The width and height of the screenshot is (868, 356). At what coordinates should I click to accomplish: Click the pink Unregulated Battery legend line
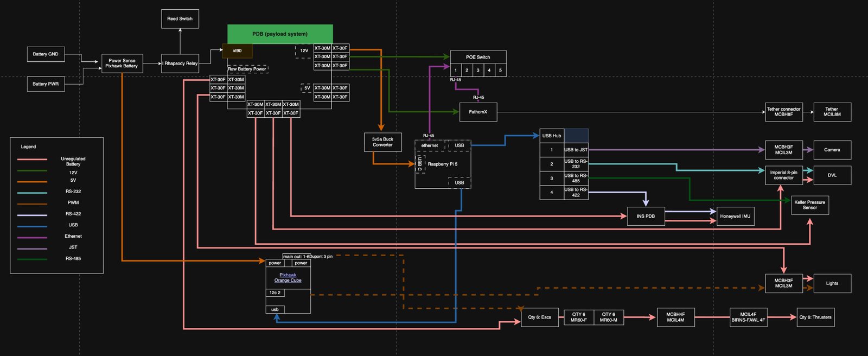click(x=32, y=160)
